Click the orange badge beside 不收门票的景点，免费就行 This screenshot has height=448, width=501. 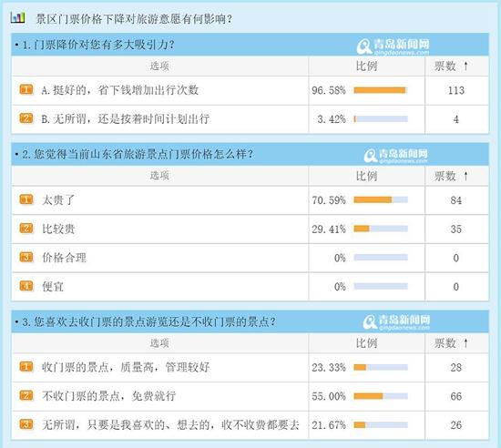[26, 395]
